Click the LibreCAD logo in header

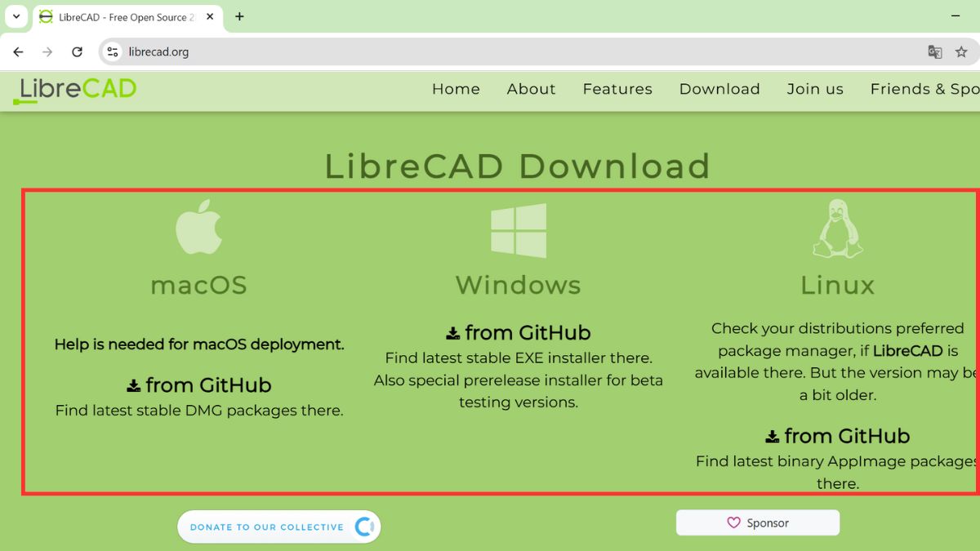(x=75, y=90)
